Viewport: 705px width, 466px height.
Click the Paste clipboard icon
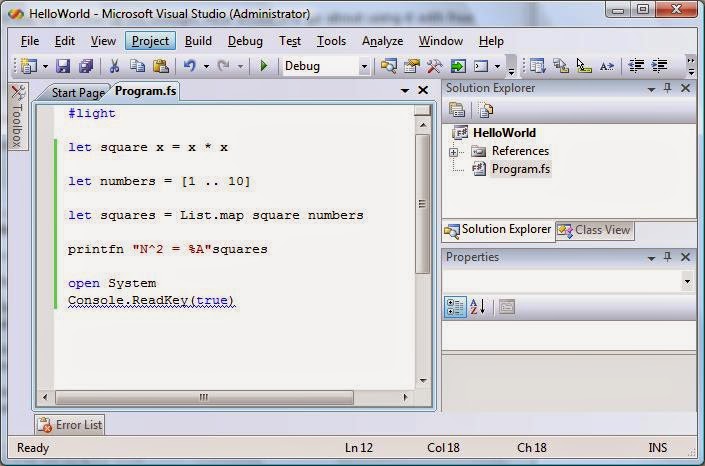click(x=161, y=66)
